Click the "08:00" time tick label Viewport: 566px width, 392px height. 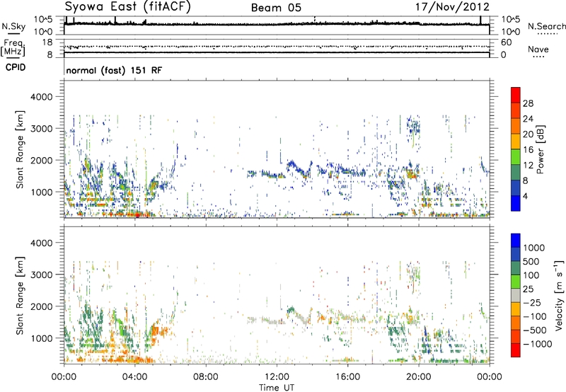pyautogui.click(x=205, y=377)
